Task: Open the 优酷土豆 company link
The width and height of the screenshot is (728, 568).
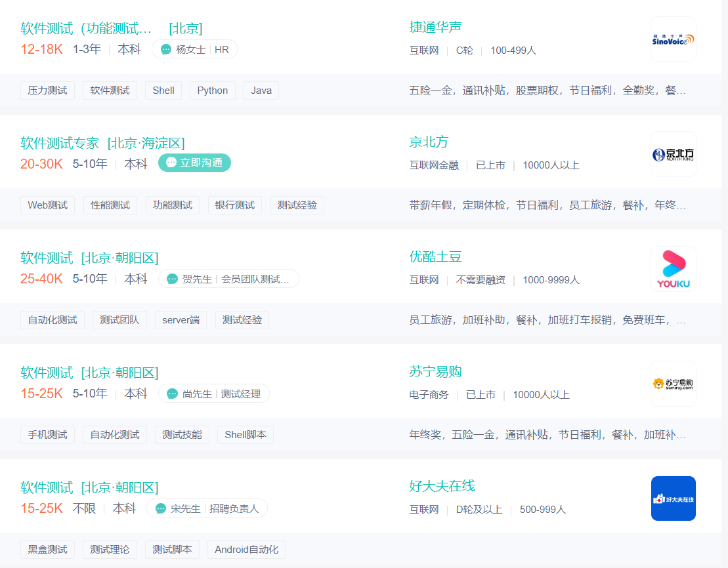Action: [435, 256]
